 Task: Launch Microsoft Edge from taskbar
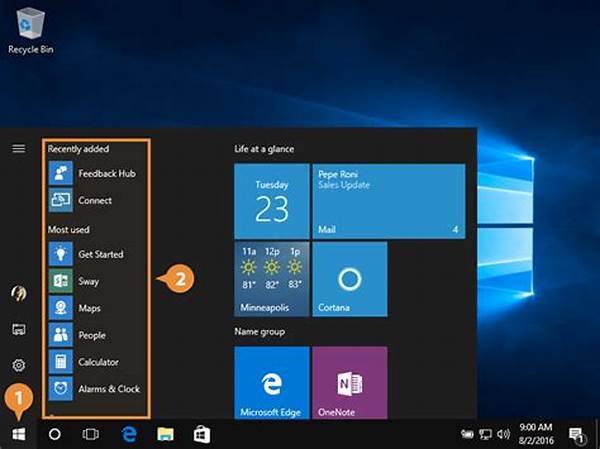129,434
